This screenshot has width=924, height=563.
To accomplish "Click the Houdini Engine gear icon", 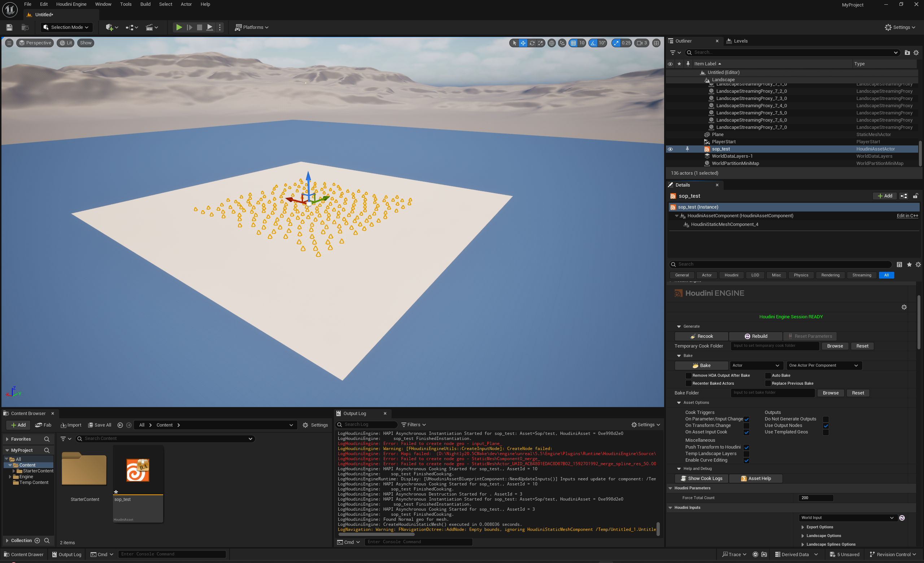I will (904, 307).
